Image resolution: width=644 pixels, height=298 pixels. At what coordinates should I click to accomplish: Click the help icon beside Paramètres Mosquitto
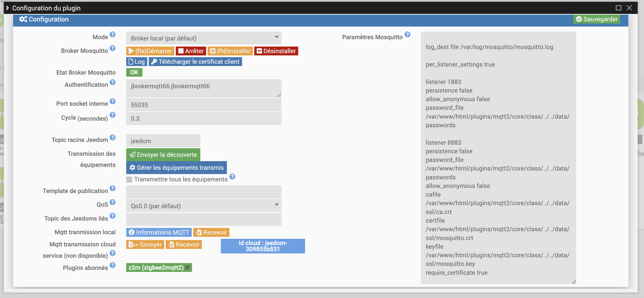[x=407, y=34]
